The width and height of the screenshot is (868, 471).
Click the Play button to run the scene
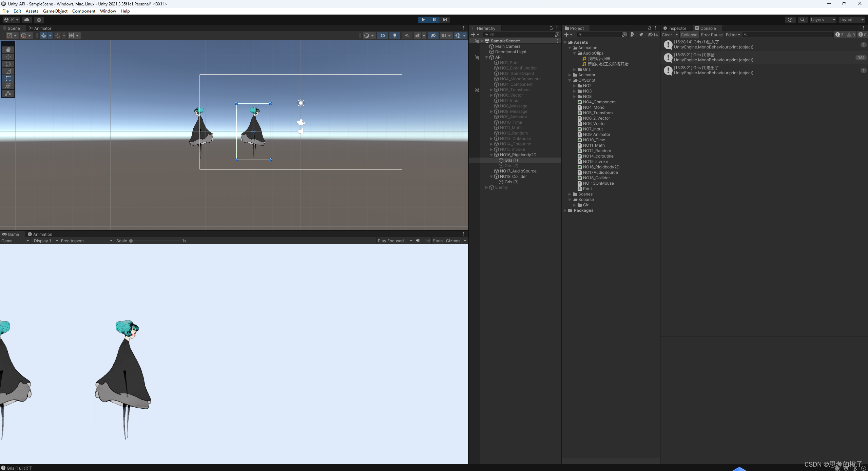click(x=423, y=19)
